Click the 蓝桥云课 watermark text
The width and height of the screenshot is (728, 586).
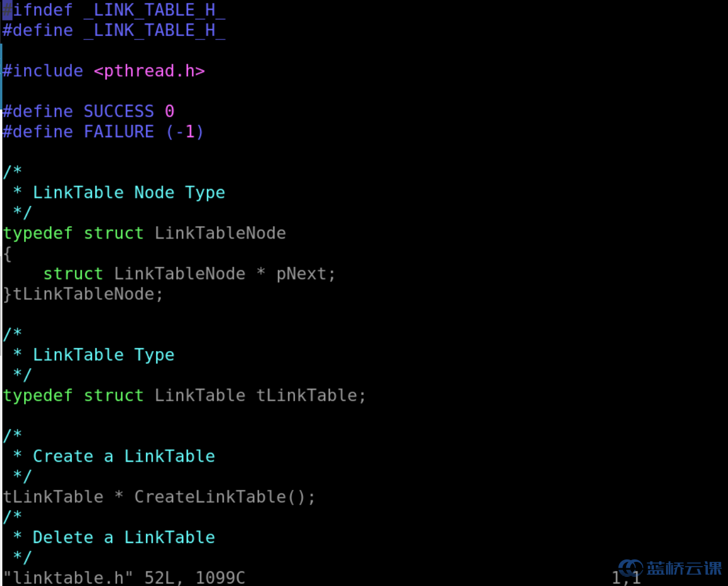684,568
